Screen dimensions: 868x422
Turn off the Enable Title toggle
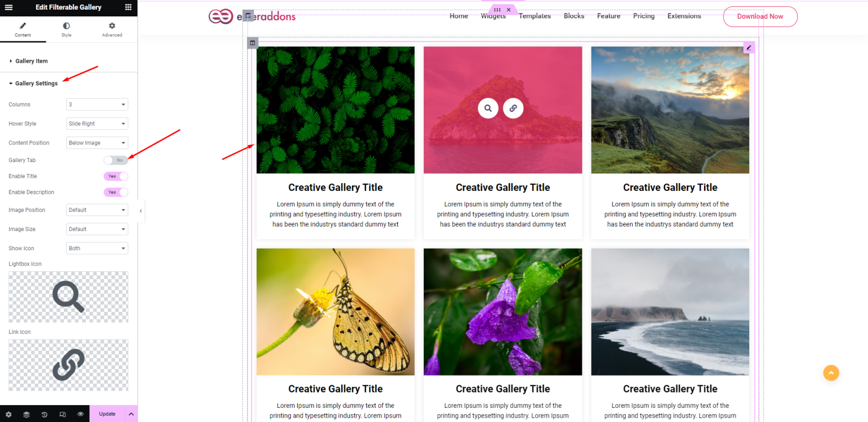point(116,176)
